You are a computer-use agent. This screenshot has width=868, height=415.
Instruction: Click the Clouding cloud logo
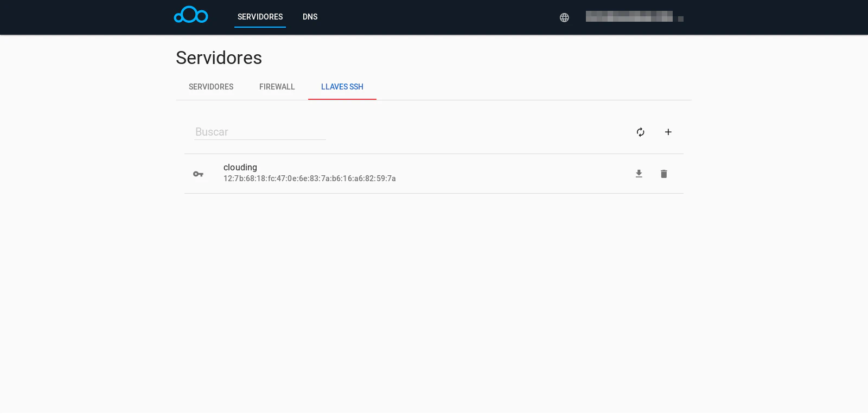[x=191, y=15]
